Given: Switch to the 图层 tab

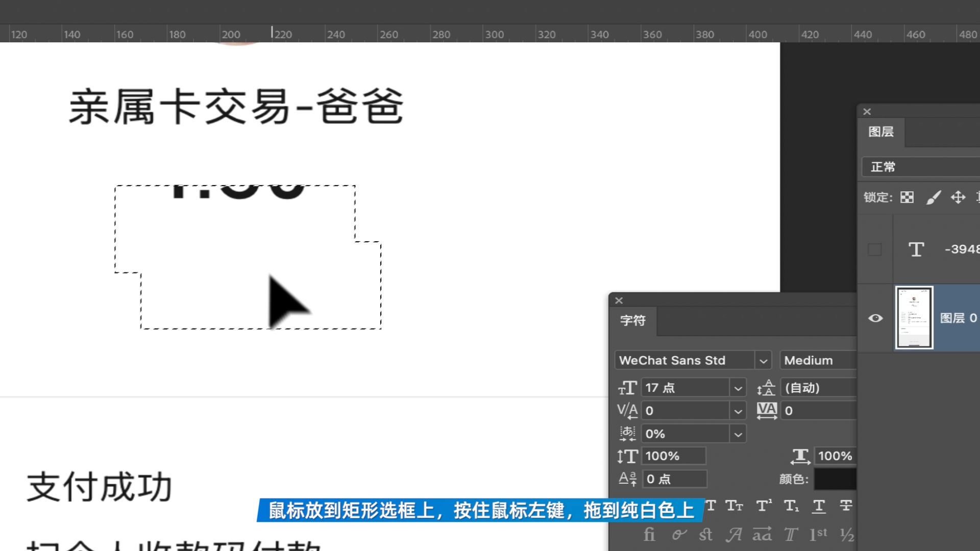Looking at the screenshot, I should 881,132.
